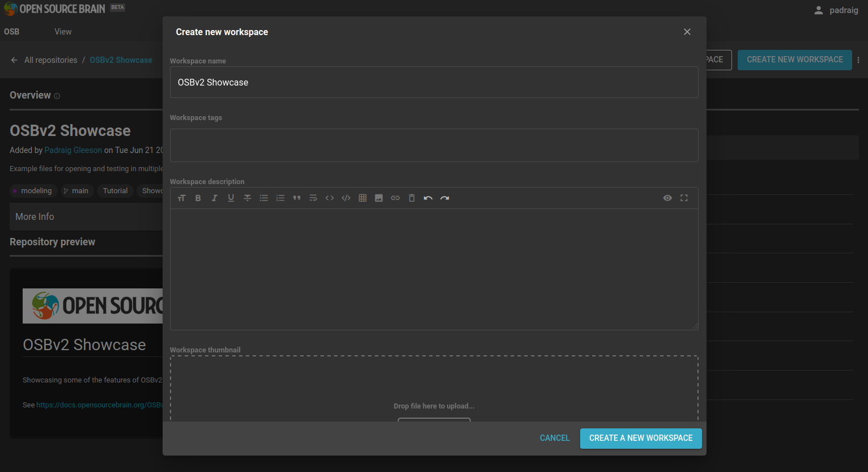The width and height of the screenshot is (868, 472).
Task: Open the View menu
Action: (x=63, y=32)
